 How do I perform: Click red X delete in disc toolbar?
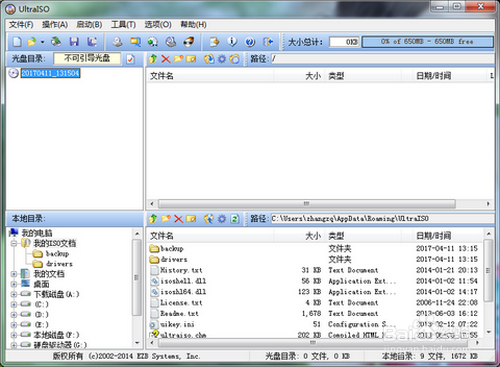pyautogui.click(x=166, y=59)
